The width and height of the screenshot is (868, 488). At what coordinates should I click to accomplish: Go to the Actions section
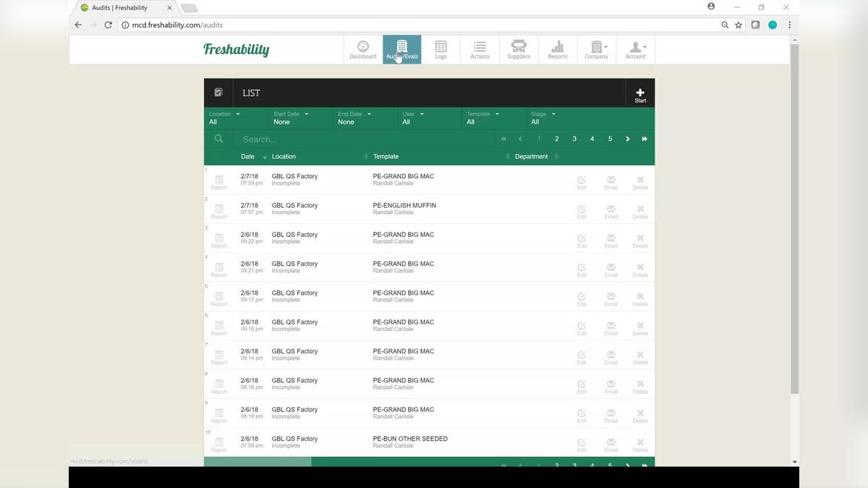pos(480,50)
